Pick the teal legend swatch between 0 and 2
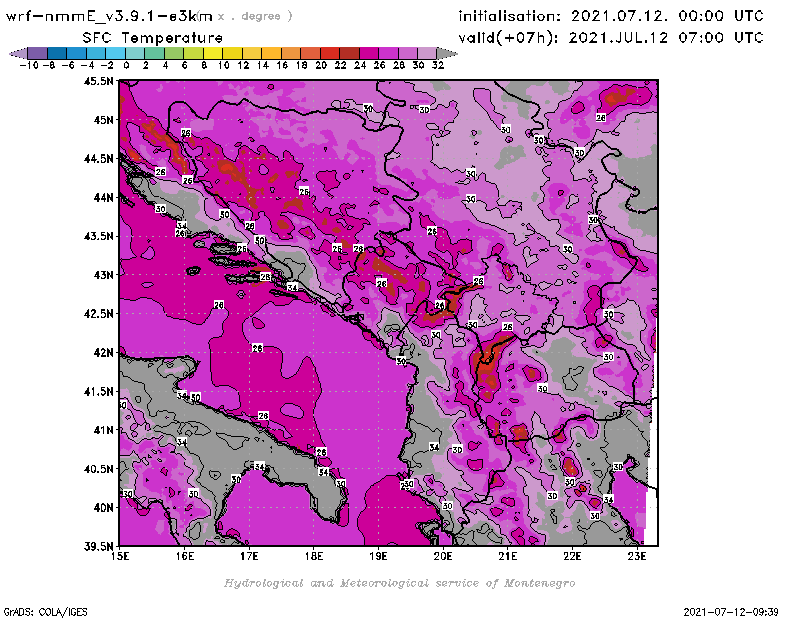 tap(135, 53)
